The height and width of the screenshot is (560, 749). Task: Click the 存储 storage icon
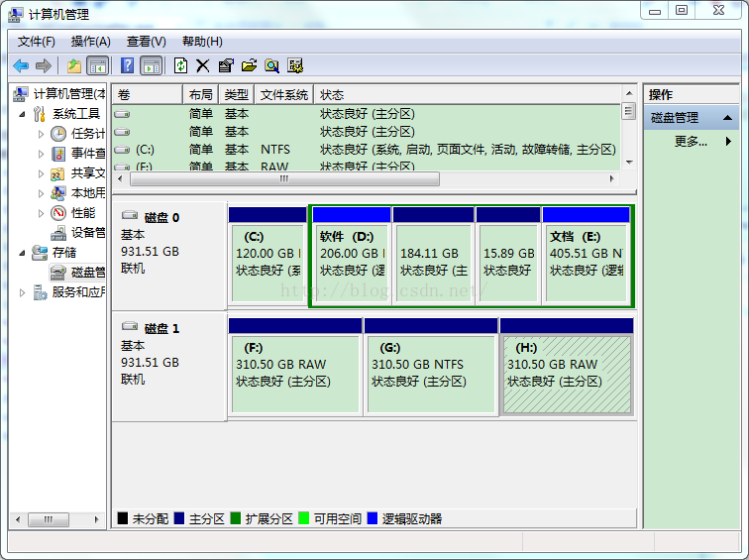(40, 253)
